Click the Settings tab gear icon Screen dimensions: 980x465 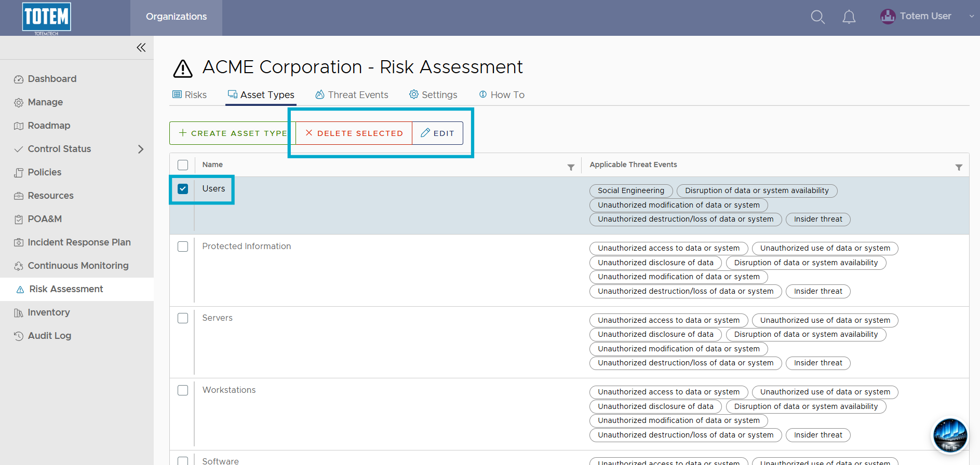pos(414,94)
